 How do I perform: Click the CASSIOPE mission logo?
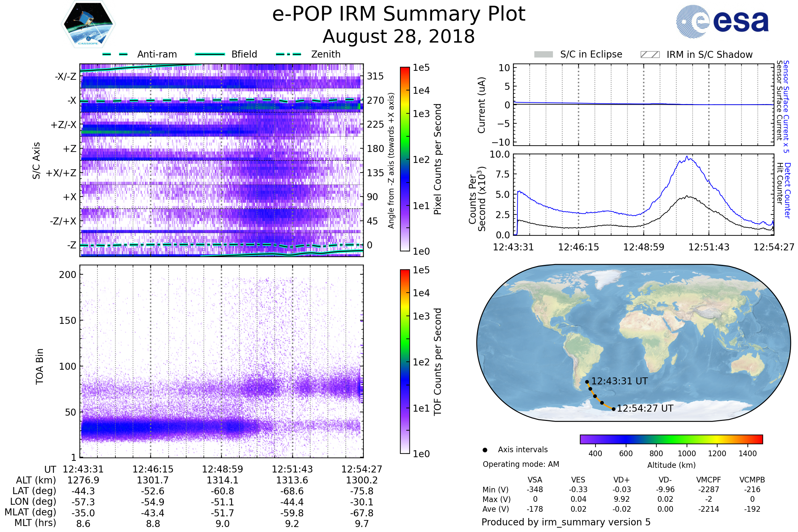[x=88, y=24]
